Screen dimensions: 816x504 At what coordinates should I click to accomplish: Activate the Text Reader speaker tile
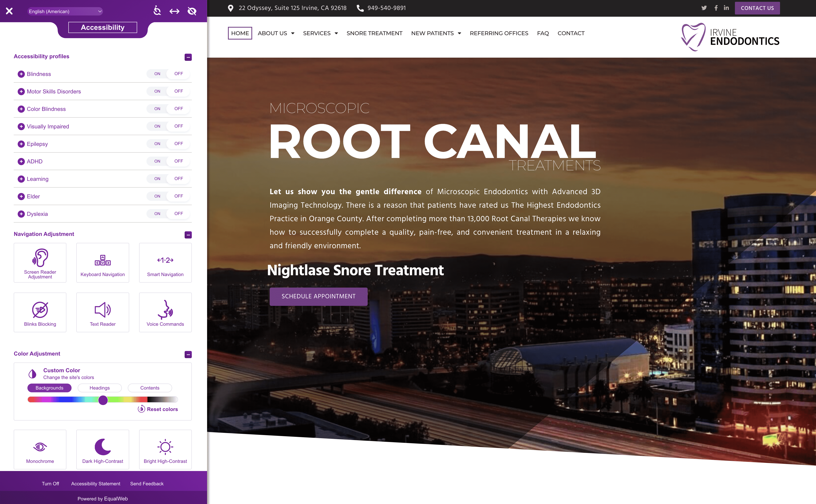pyautogui.click(x=103, y=312)
